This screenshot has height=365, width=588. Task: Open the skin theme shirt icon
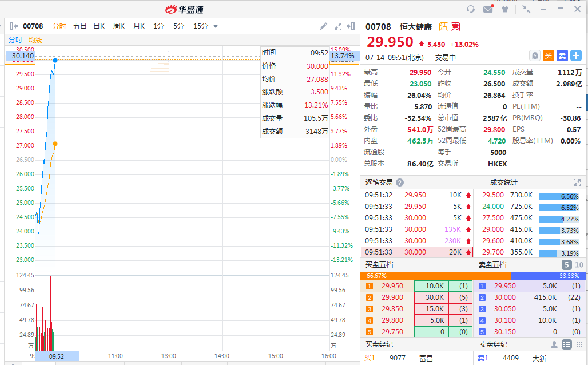coord(505,9)
